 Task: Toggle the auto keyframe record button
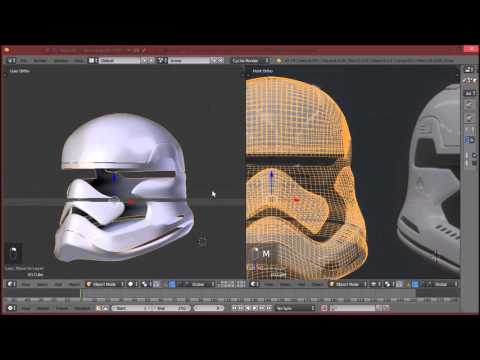(324, 308)
